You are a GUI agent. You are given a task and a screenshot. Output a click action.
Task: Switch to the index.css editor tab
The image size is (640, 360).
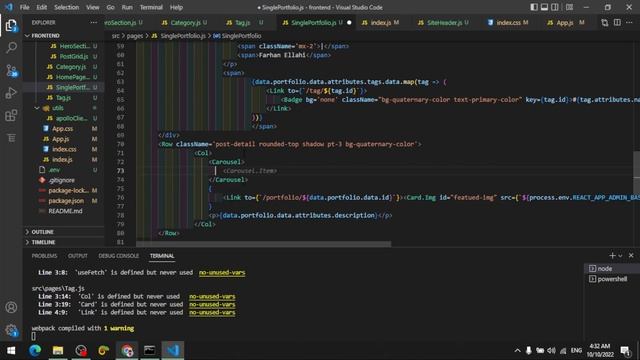508,23
